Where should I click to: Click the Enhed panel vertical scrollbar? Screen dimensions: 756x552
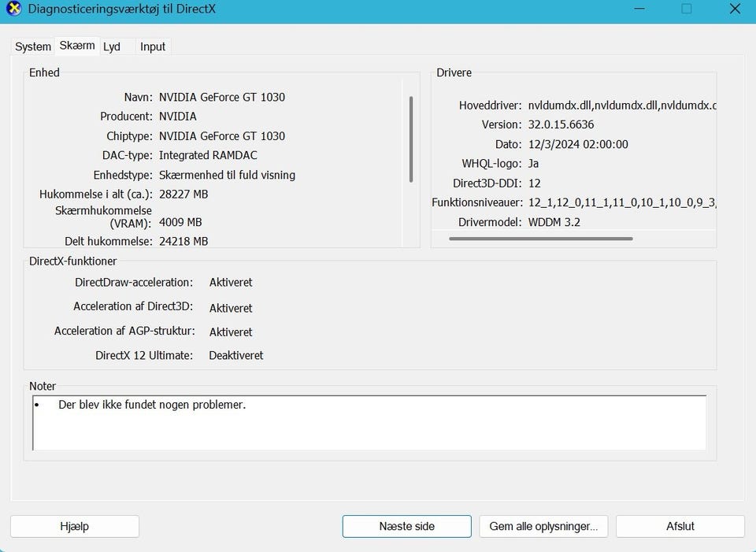(x=410, y=139)
